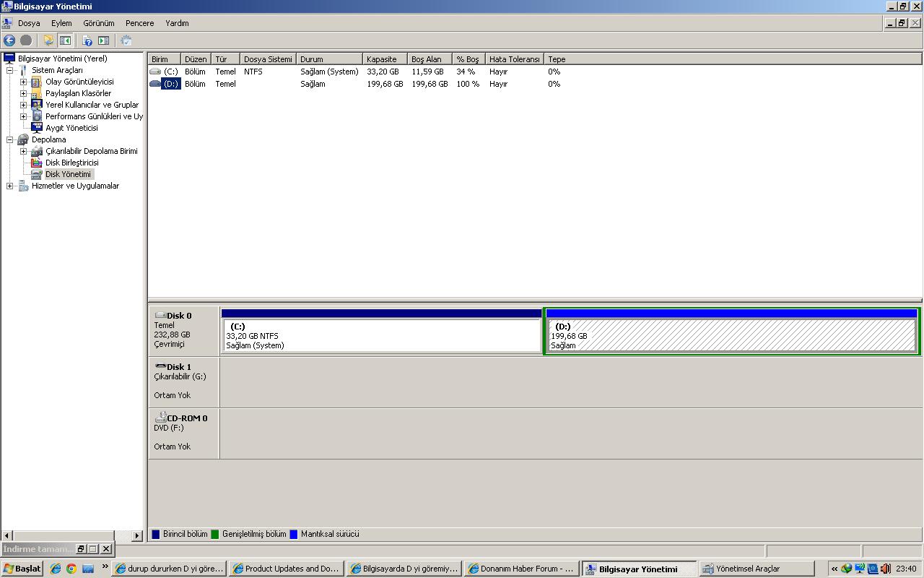
Task: Click the Forward toolbar icon
Action: (x=26, y=40)
